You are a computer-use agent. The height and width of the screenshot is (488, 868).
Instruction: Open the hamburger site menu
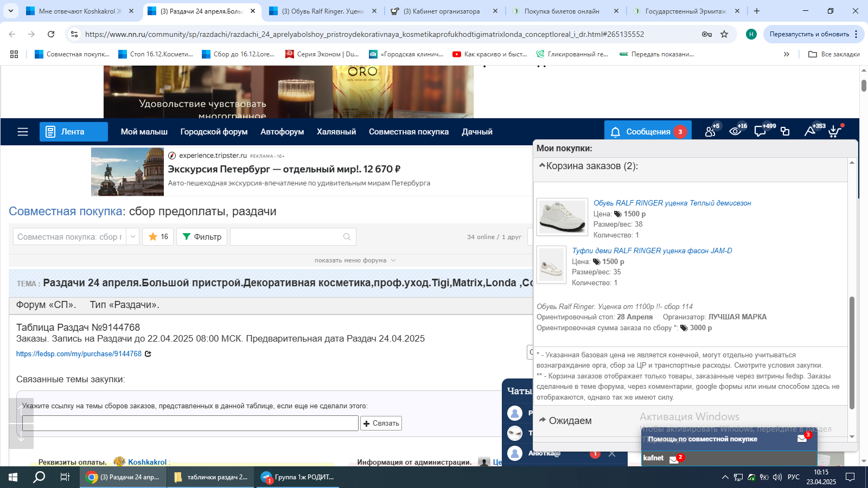click(22, 132)
